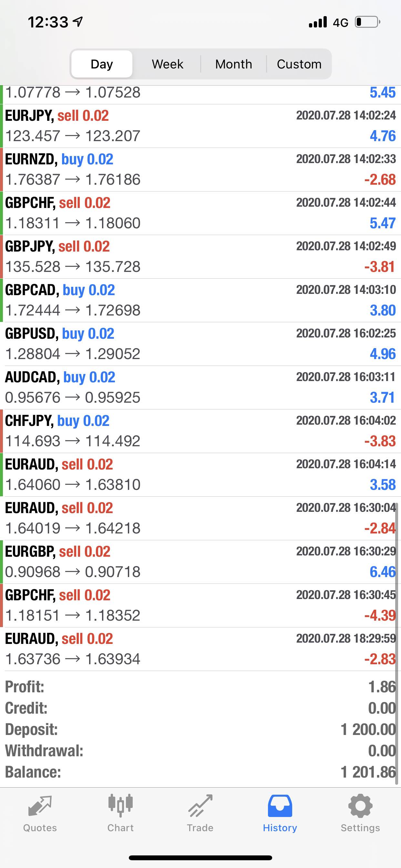Switch to the Week period
401x868 pixels.
pyautogui.click(x=168, y=64)
